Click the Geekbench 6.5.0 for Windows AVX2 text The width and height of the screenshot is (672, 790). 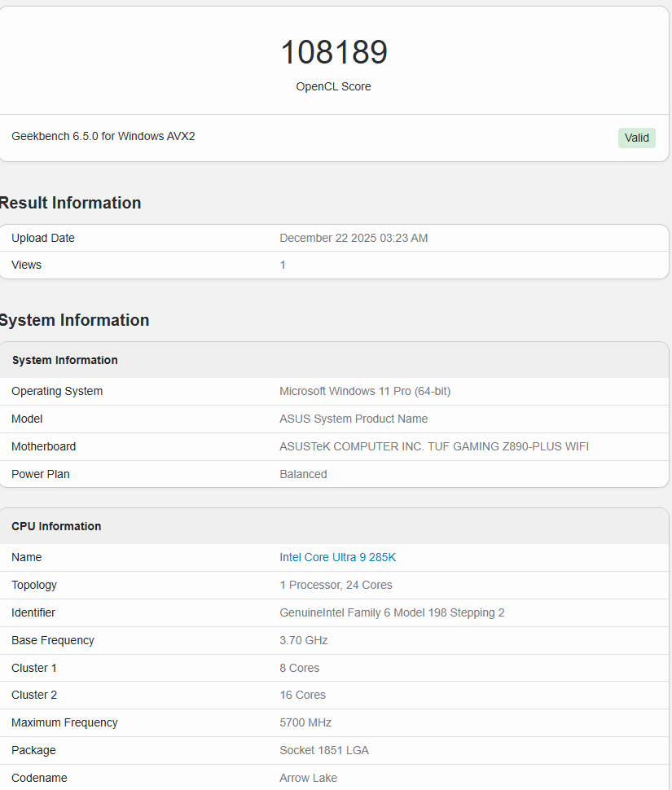click(x=103, y=136)
